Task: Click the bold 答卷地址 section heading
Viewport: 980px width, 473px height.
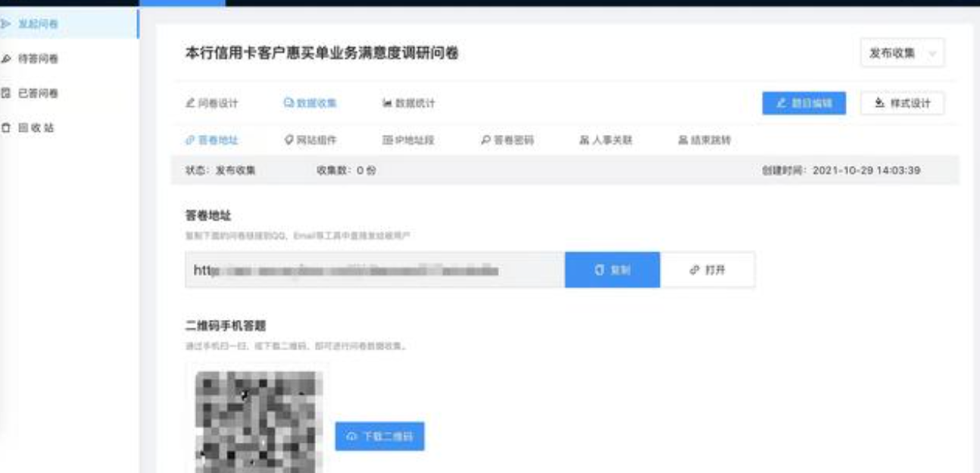Action: pos(208,217)
